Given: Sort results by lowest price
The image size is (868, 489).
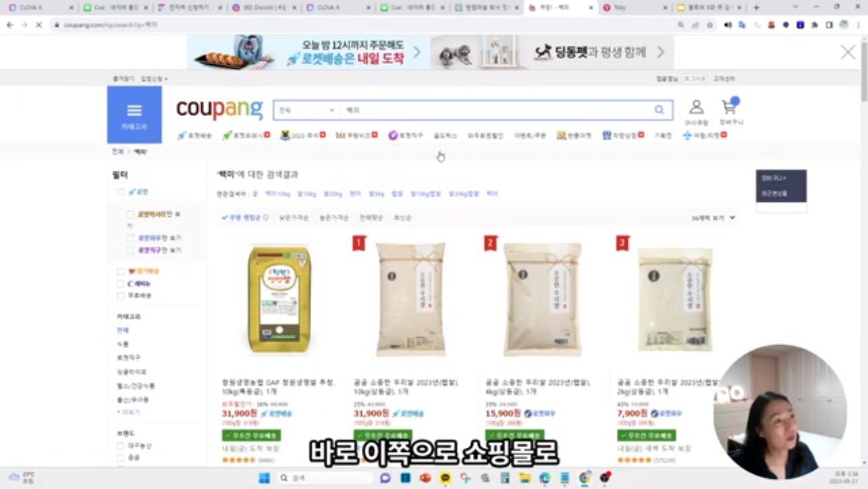Looking at the screenshot, I should point(294,217).
